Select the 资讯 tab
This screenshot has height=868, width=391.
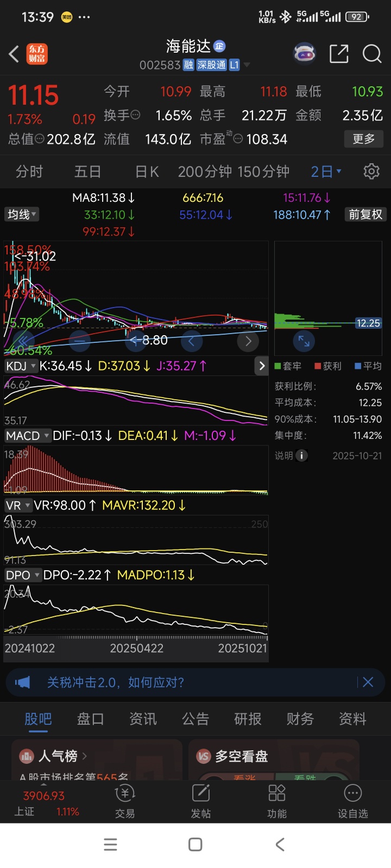[143, 719]
